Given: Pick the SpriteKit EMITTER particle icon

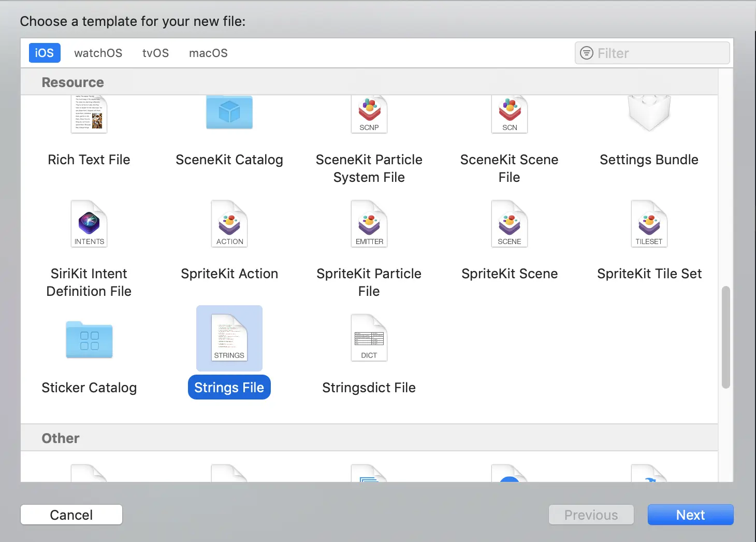Looking at the screenshot, I should (369, 224).
